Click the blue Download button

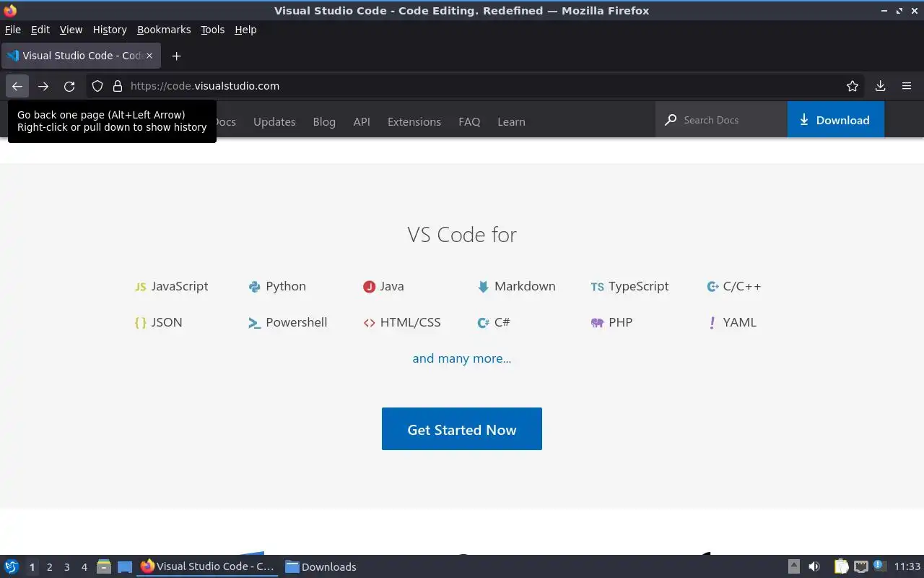[x=835, y=120]
